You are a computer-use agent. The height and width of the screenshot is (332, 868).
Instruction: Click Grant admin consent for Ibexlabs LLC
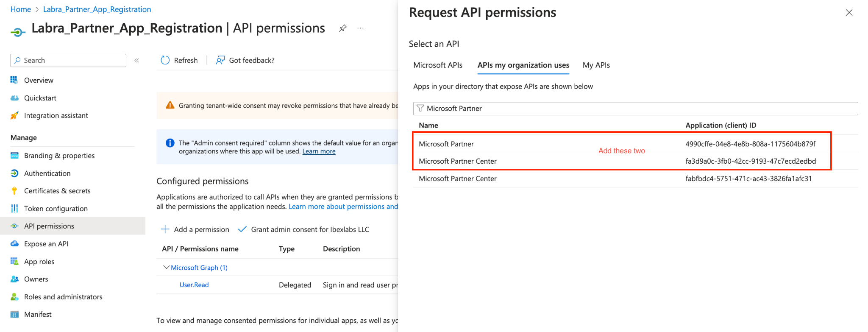pyautogui.click(x=303, y=229)
